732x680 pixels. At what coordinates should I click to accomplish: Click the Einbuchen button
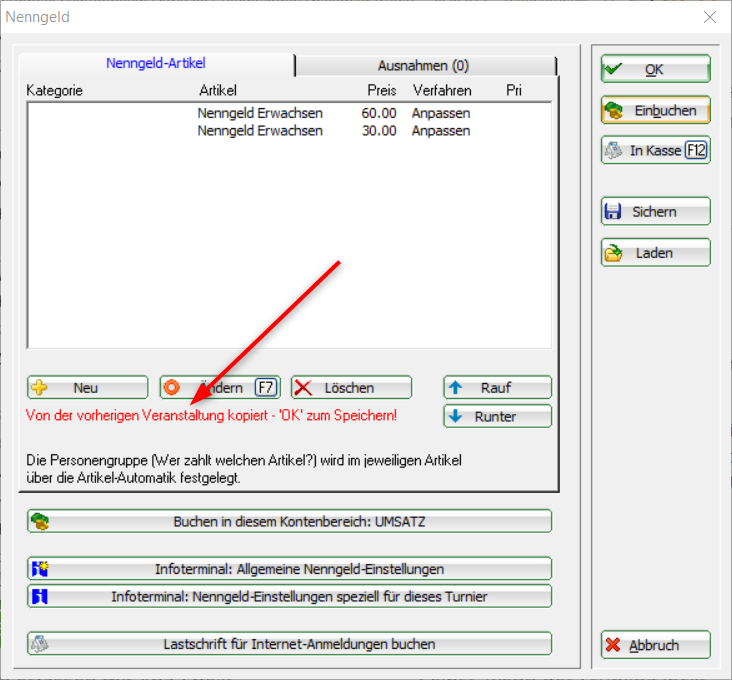click(656, 110)
